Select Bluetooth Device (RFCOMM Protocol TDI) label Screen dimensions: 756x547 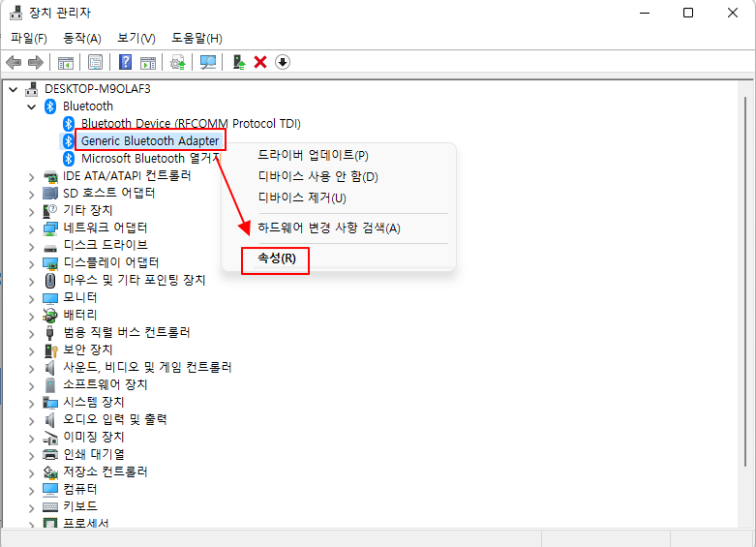[x=191, y=124]
